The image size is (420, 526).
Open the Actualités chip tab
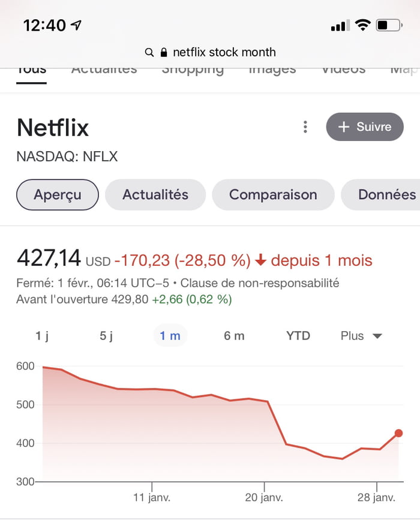point(155,195)
